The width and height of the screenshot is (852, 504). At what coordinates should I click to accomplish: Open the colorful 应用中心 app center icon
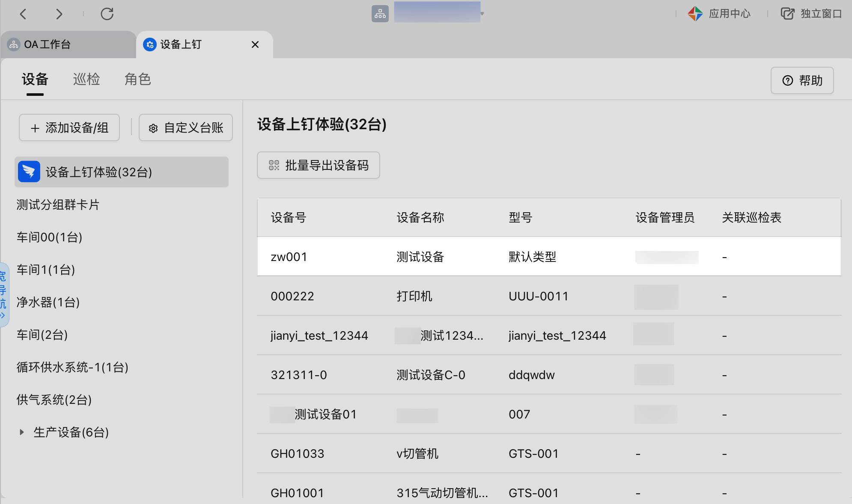pos(695,14)
